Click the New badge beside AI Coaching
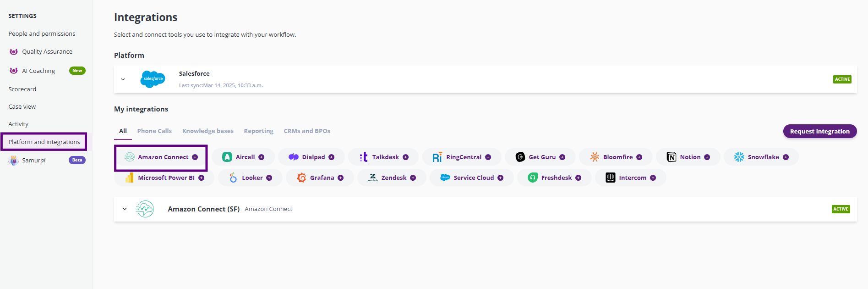Image resolution: width=868 pixels, height=289 pixels. coord(77,71)
